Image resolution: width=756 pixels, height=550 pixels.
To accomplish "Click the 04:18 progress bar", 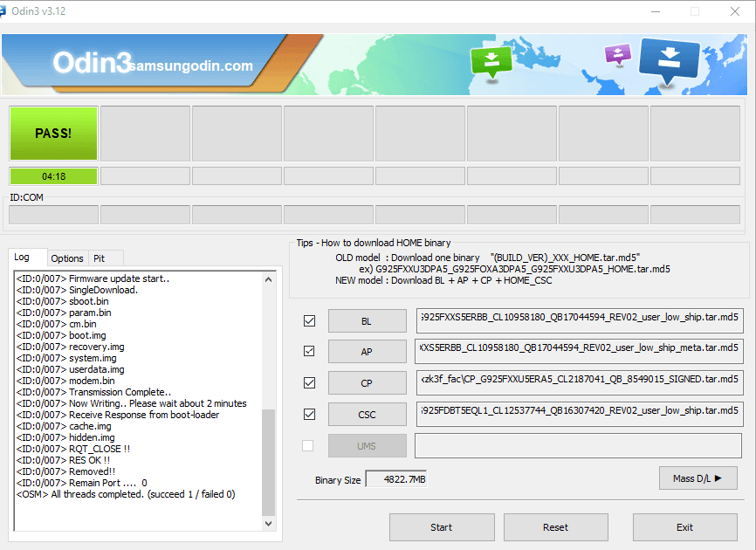I will click(53, 176).
